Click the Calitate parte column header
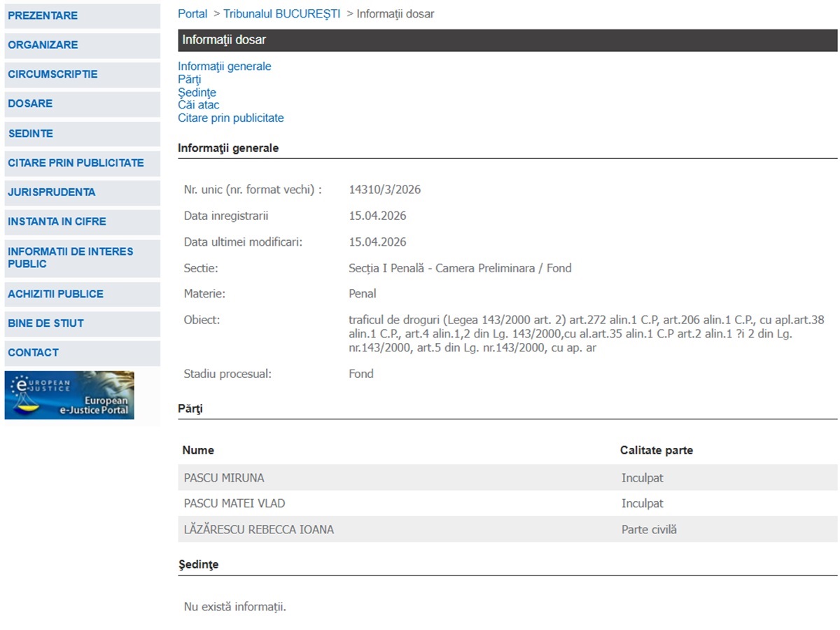 coord(657,450)
